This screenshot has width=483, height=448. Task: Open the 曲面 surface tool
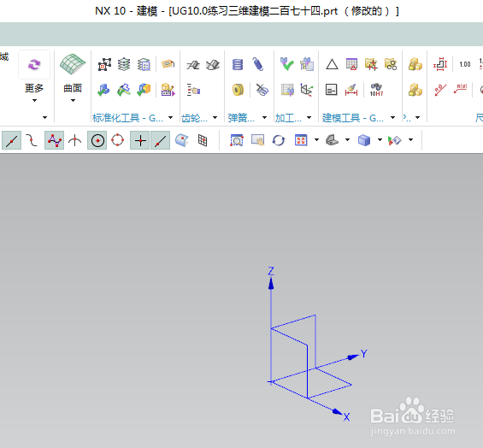click(73, 64)
